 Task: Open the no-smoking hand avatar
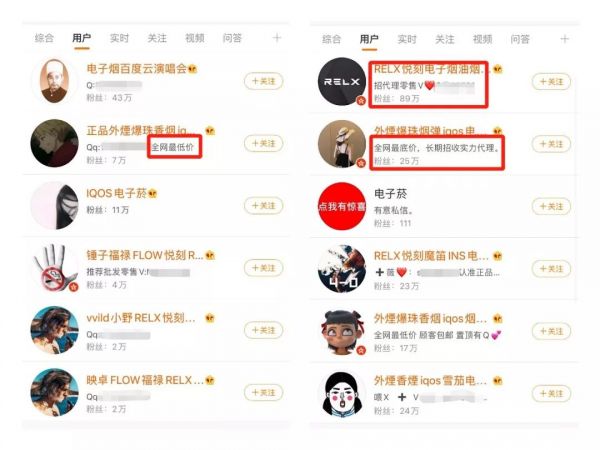pos(54,268)
